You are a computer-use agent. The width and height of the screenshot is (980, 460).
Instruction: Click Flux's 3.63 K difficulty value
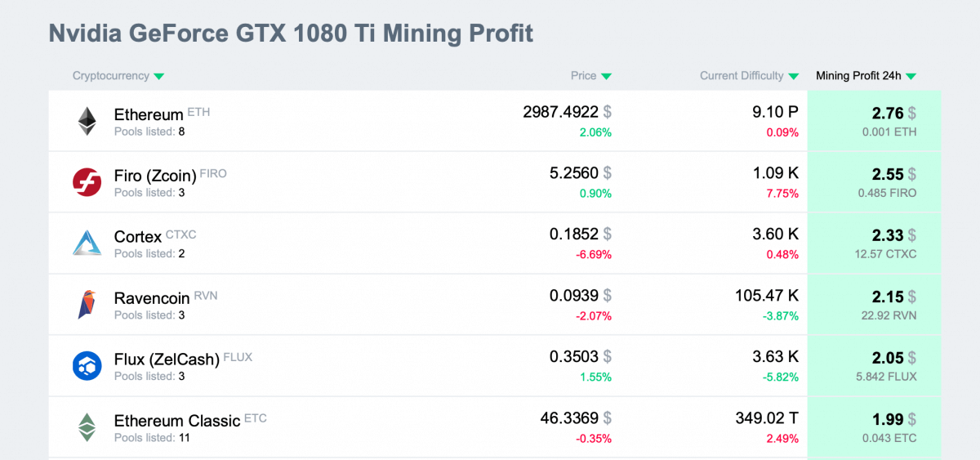[775, 357]
